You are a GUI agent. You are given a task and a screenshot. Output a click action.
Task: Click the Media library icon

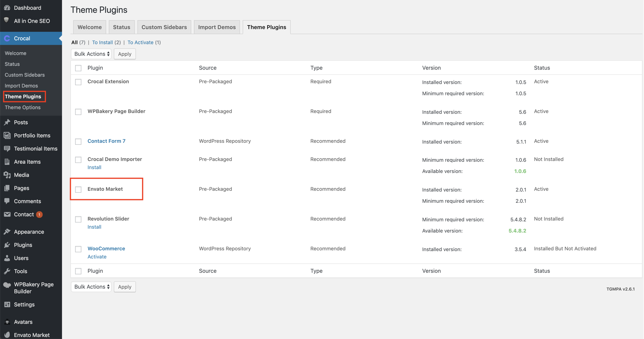tap(7, 175)
